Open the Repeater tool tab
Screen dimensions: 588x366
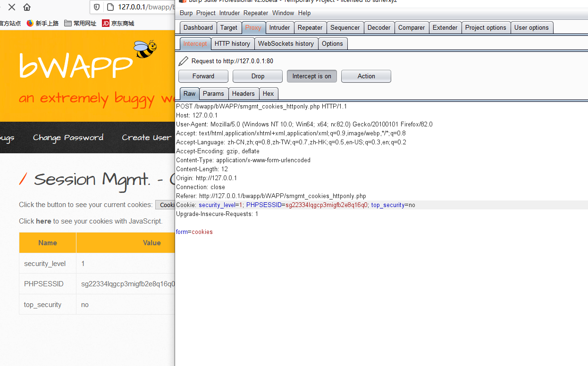point(310,27)
